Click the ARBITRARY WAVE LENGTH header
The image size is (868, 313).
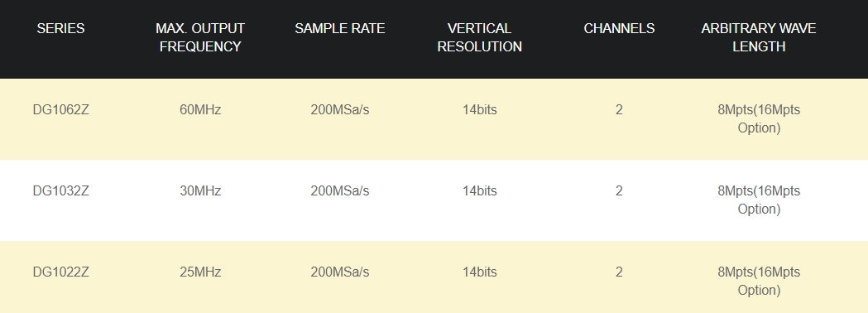click(759, 37)
